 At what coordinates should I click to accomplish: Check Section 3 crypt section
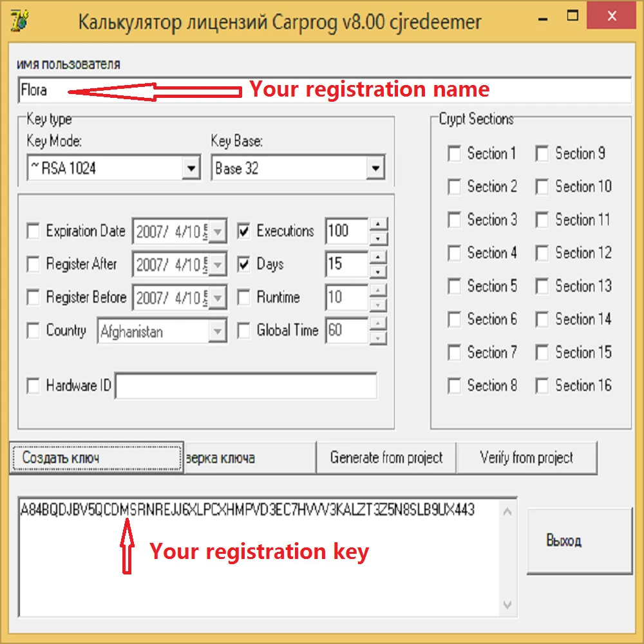click(454, 220)
